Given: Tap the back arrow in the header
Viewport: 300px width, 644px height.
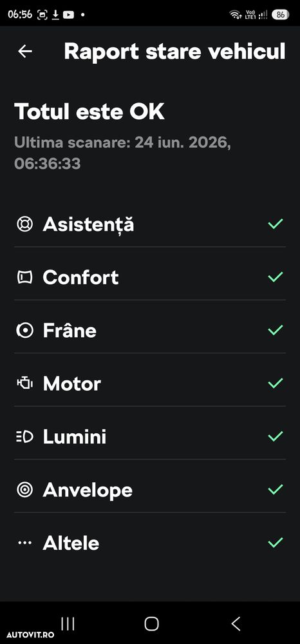Looking at the screenshot, I should click(25, 52).
